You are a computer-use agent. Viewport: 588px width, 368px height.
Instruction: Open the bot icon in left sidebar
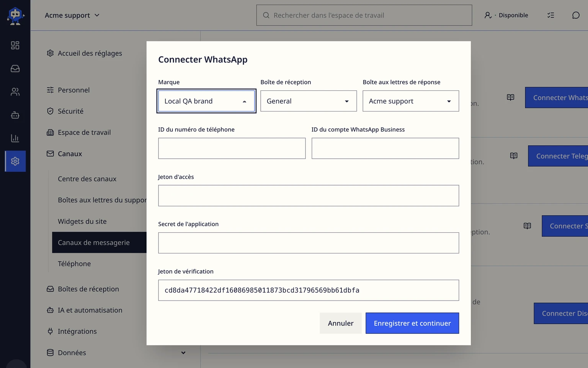coord(15,115)
